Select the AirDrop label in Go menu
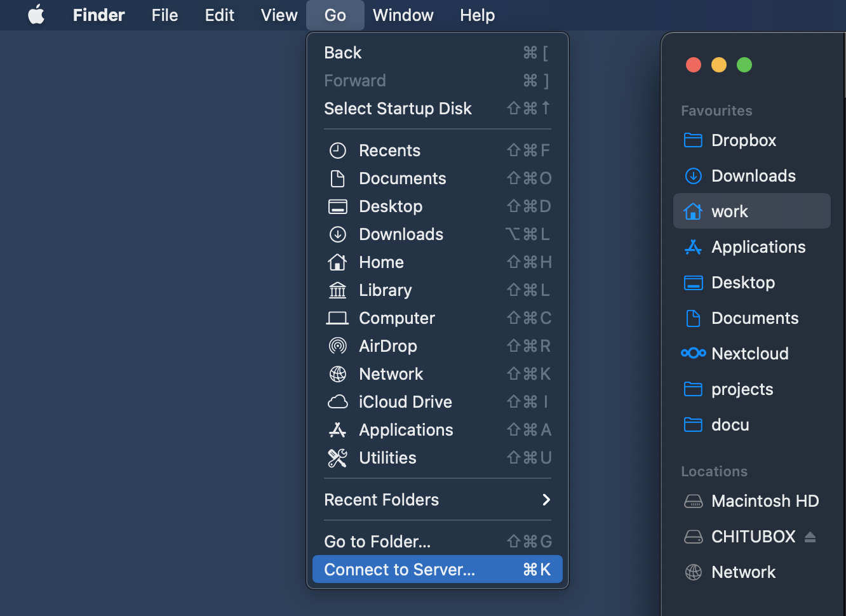 [x=388, y=346]
